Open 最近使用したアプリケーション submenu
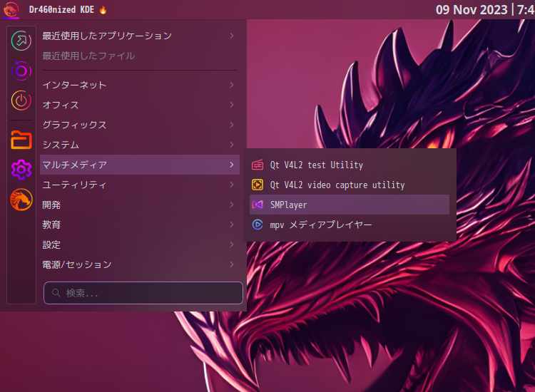 [140, 36]
